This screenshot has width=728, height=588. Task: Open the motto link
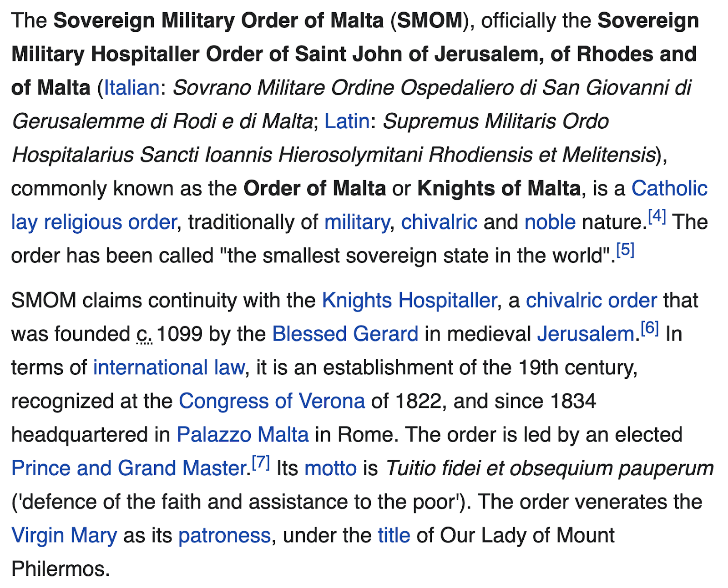coord(330,468)
